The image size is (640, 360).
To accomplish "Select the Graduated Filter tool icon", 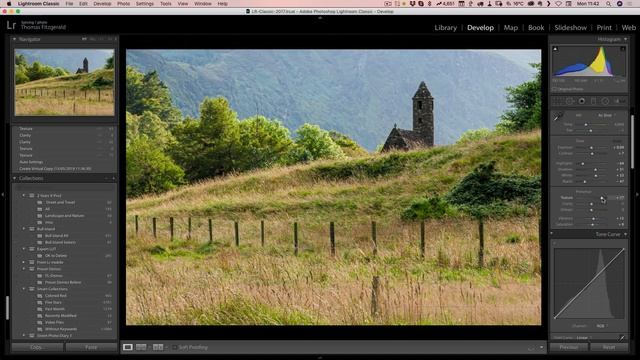I will [593, 101].
